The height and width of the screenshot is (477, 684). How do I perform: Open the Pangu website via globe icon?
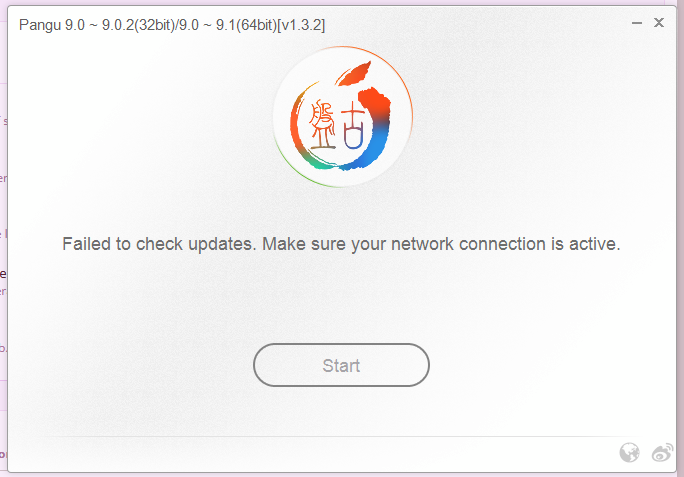629,453
